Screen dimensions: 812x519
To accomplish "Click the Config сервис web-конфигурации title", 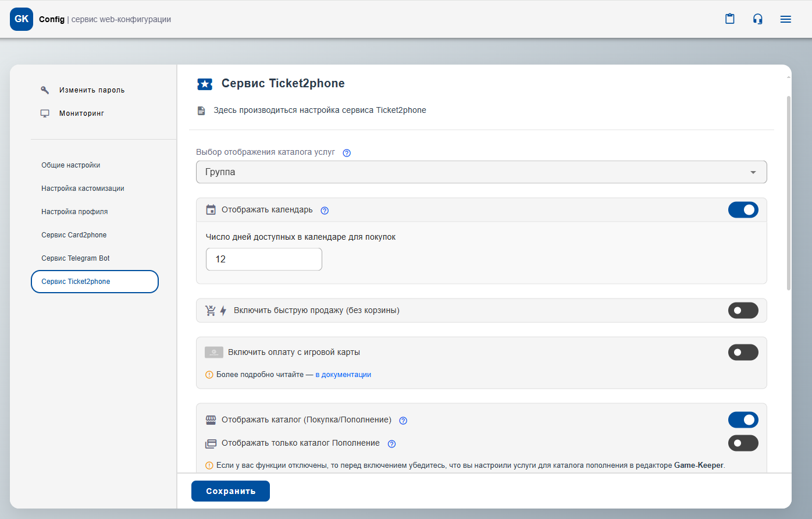I will [105, 19].
